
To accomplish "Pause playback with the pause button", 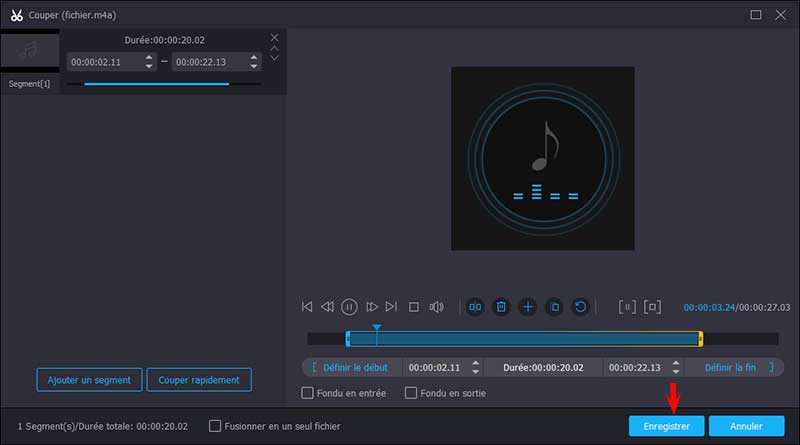I will click(x=350, y=307).
